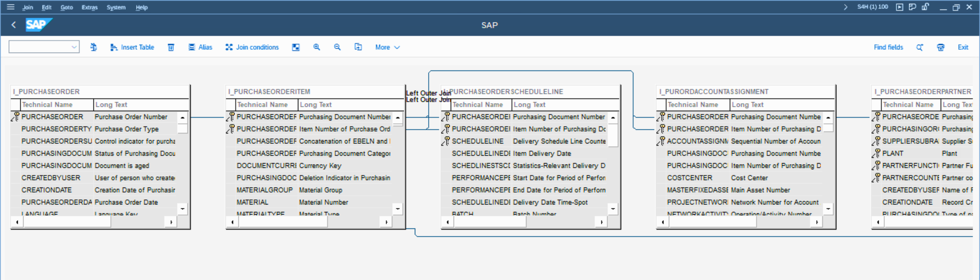Click the search icon beside Find fields

[920, 47]
